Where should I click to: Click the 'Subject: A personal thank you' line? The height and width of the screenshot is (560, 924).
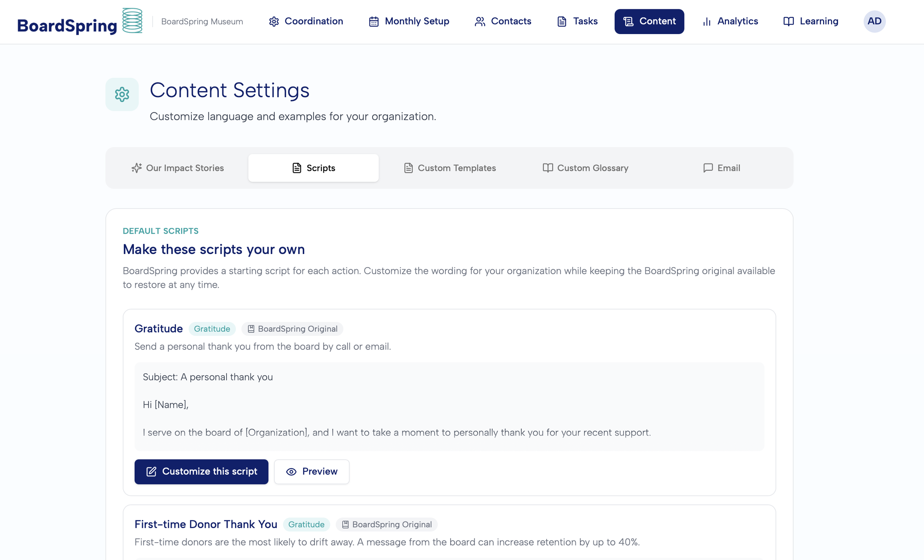[208, 377]
